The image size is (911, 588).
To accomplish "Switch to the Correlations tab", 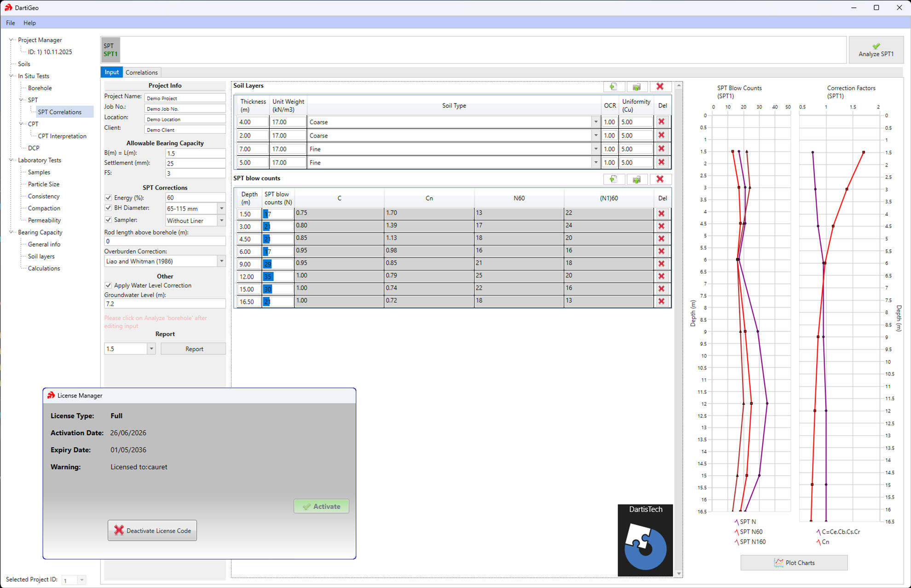I will point(141,72).
